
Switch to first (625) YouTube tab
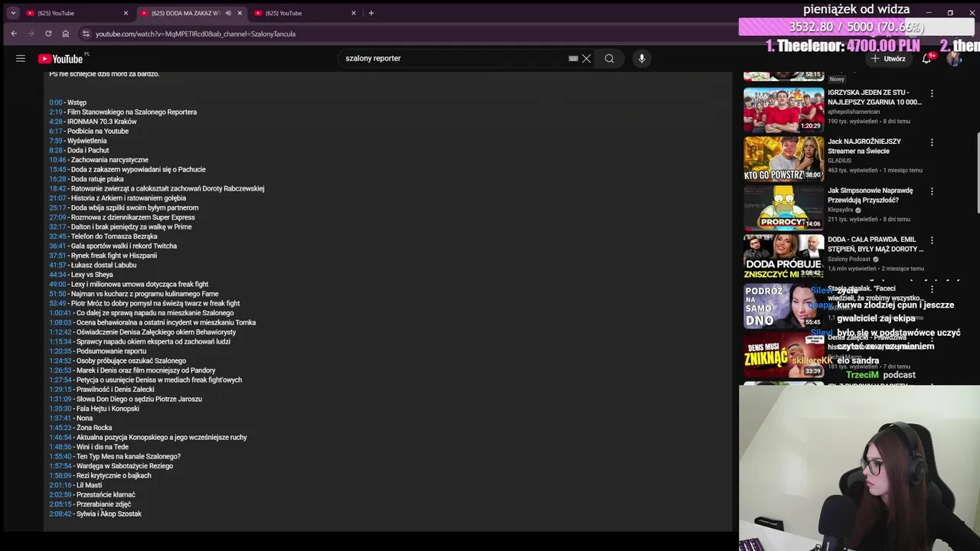(75, 13)
